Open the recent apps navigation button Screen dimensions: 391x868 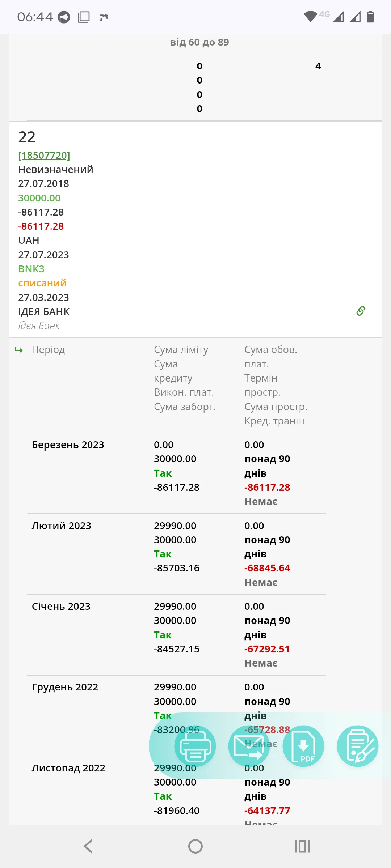coord(302,846)
